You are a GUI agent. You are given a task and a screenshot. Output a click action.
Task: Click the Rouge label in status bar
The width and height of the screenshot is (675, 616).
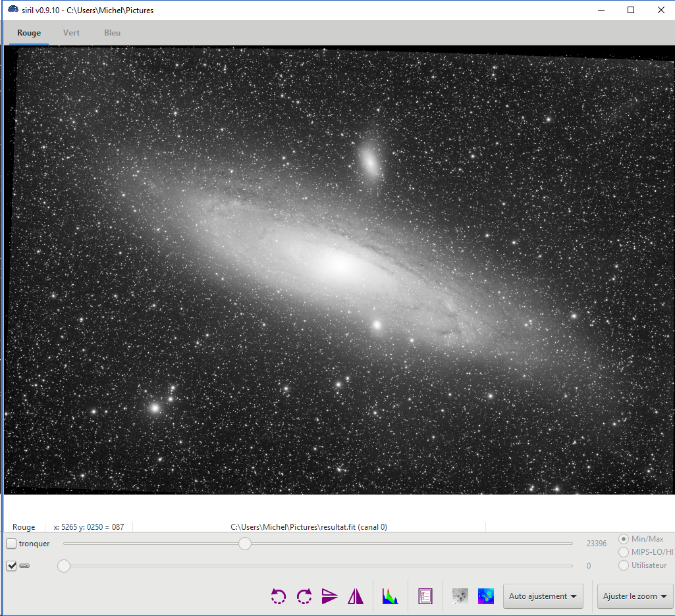(24, 527)
